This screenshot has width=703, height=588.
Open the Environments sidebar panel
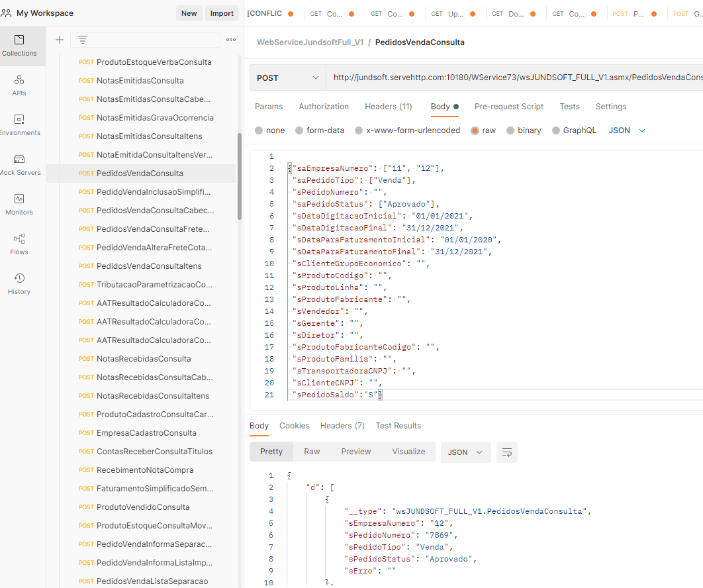19,124
